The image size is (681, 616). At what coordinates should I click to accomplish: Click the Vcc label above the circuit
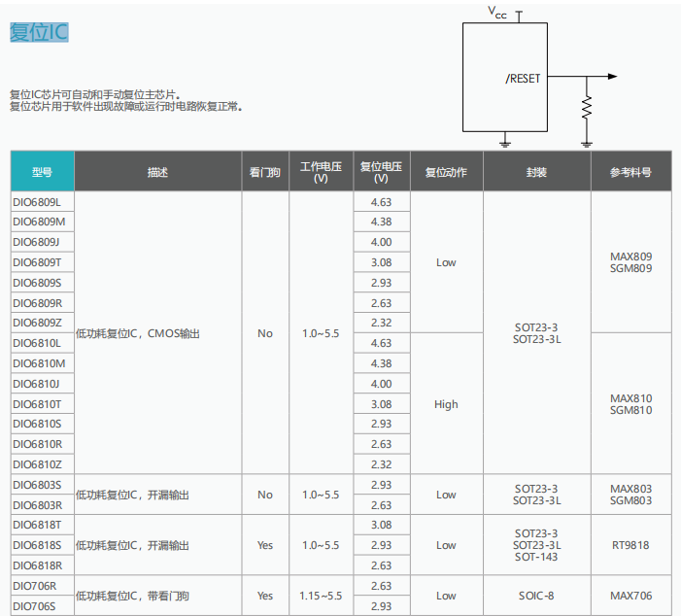tap(497, 13)
